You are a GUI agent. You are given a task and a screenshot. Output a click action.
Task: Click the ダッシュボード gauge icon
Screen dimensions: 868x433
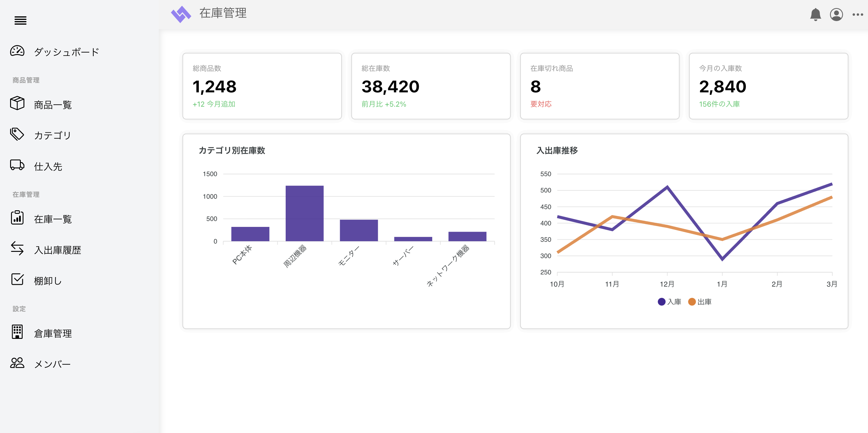pos(17,51)
